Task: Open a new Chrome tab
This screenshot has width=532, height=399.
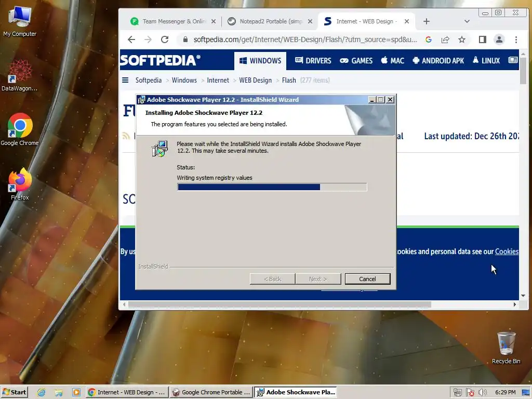Action: tap(427, 21)
